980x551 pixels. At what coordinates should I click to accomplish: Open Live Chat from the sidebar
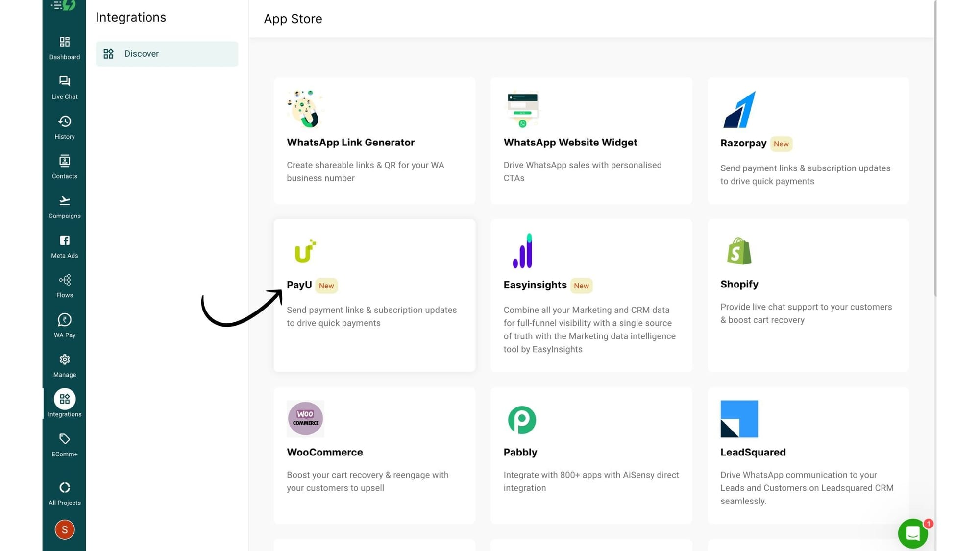click(64, 87)
